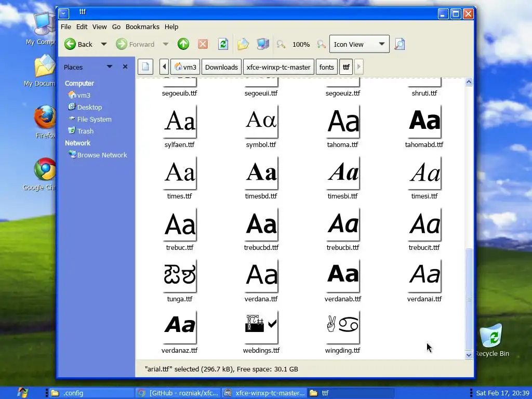Open the View menu
Screen dimensions: 532x399
point(99,27)
